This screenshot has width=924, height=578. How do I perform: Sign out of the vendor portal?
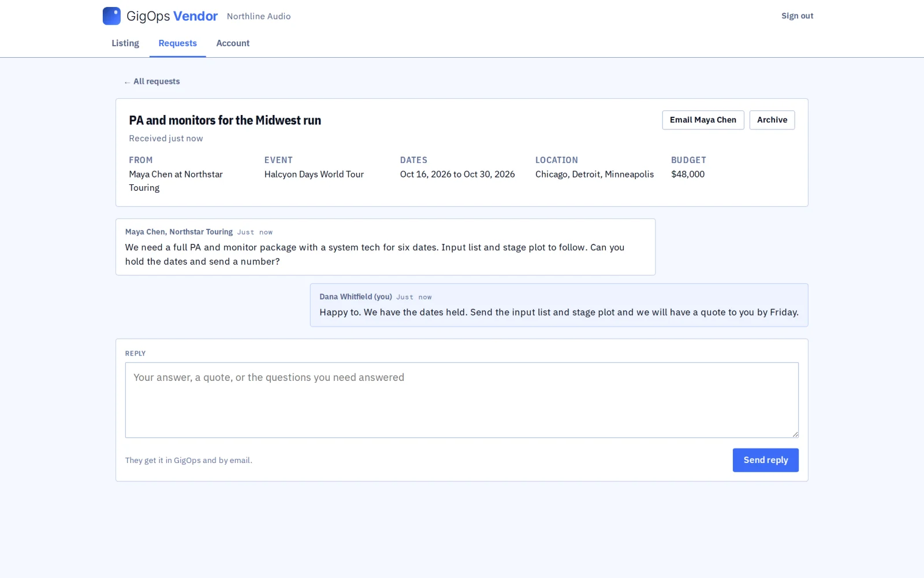[x=797, y=16]
